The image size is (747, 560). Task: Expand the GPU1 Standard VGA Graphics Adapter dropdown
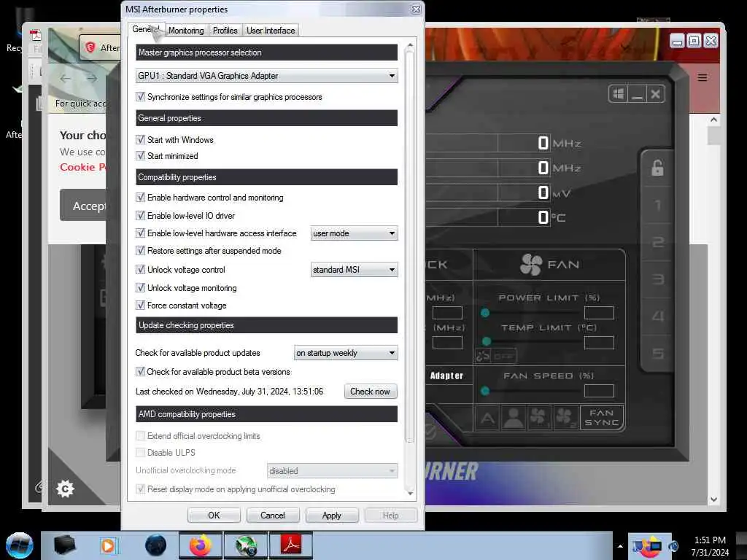(x=266, y=76)
